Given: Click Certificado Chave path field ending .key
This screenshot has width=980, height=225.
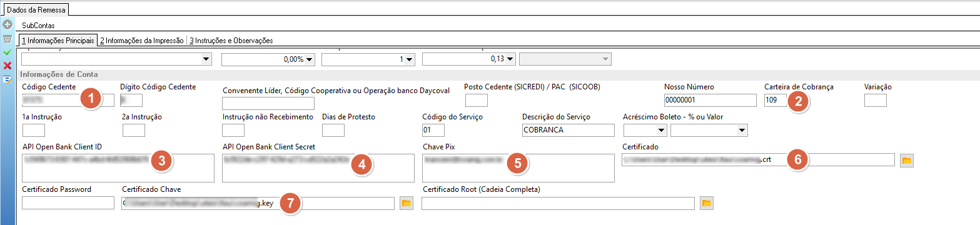Looking at the screenshot, I should tap(258, 203).
